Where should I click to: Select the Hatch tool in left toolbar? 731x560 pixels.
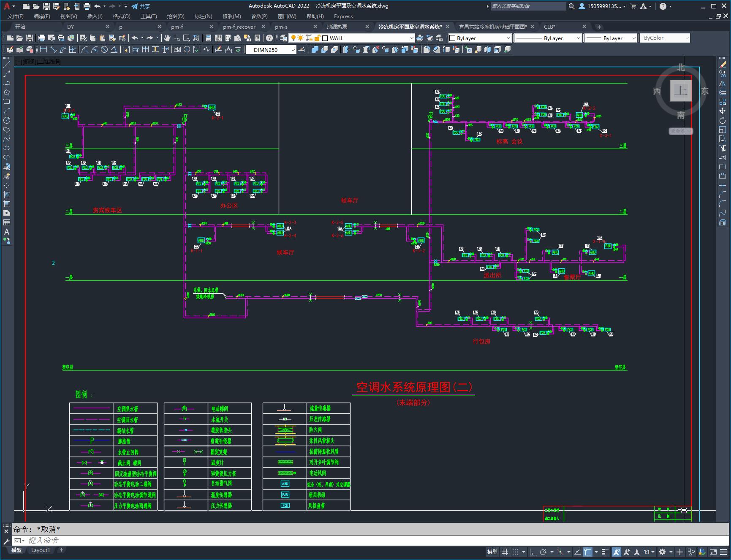click(x=7, y=195)
